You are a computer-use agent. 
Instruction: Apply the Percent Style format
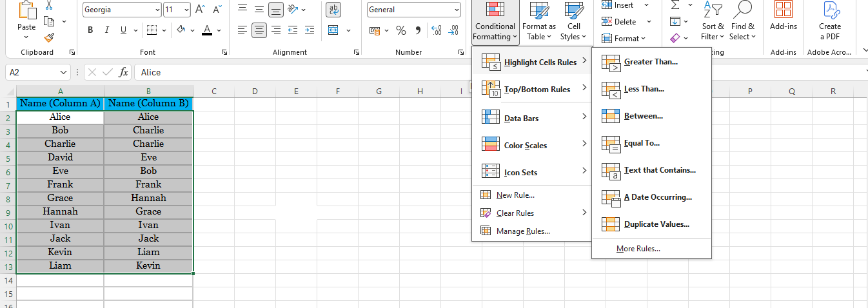click(x=400, y=30)
